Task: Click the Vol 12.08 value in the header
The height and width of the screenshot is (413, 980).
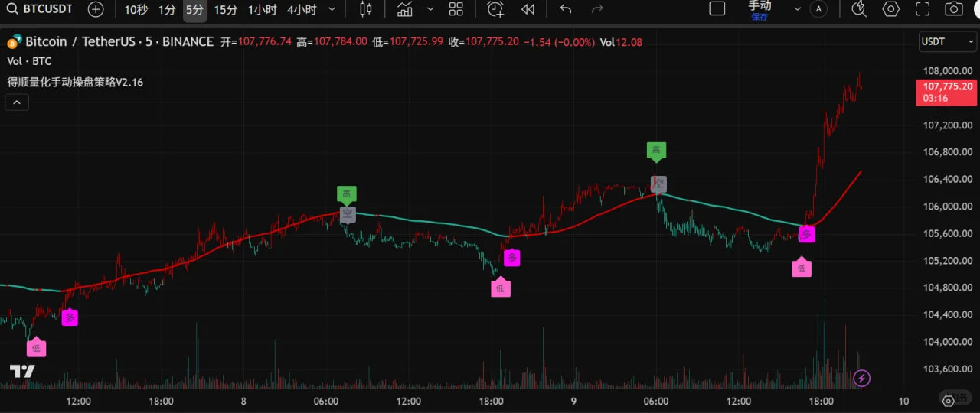Action: 621,42
